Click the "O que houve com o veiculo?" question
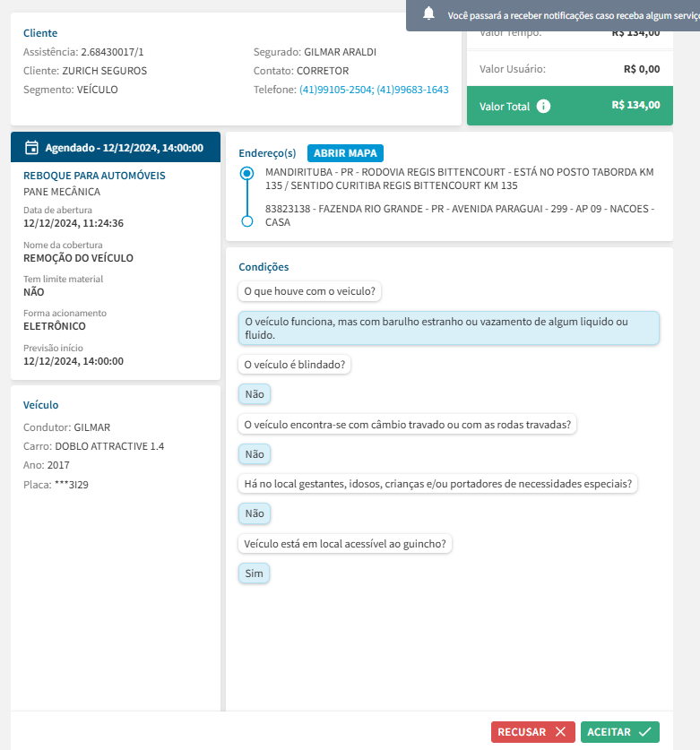The height and width of the screenshot is (750, 700). (x=310, y=291)
